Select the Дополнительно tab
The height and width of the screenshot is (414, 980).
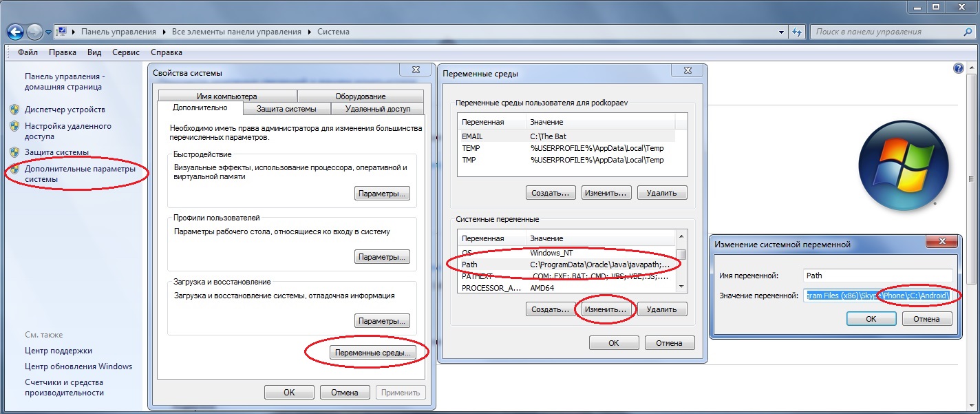200,108
